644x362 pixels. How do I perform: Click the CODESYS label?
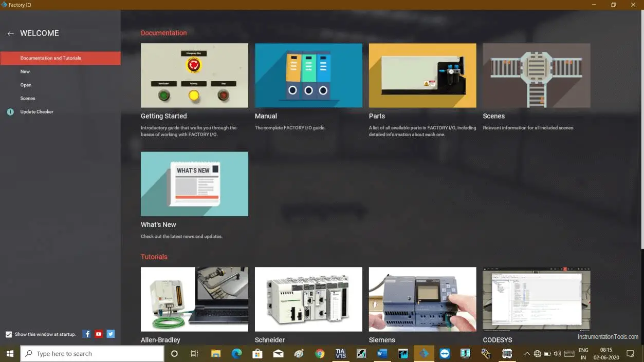coord(498,340)
